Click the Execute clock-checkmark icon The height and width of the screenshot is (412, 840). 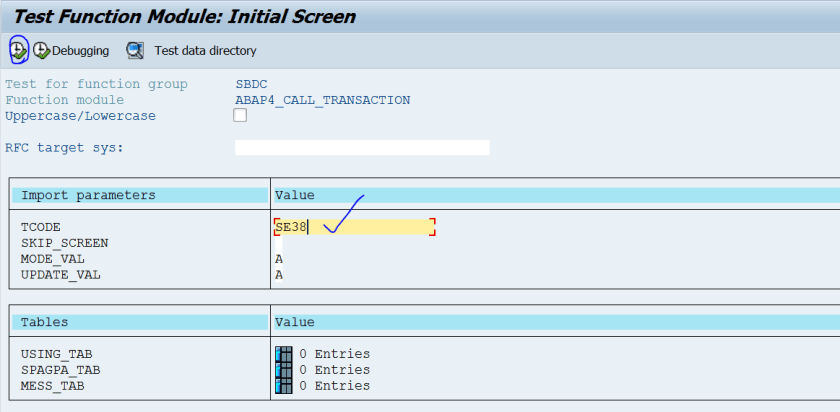pyautogui.click(x=19, y=50)
